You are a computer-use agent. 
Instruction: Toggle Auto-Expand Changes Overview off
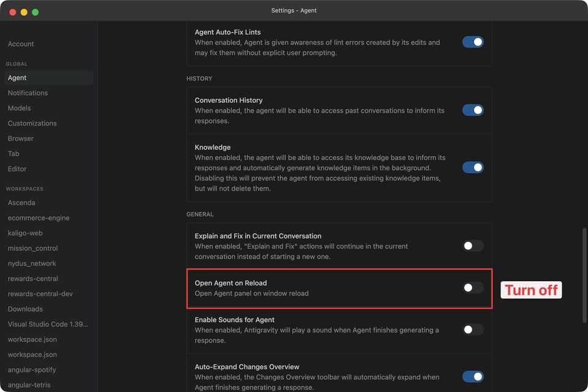[472, 376]
